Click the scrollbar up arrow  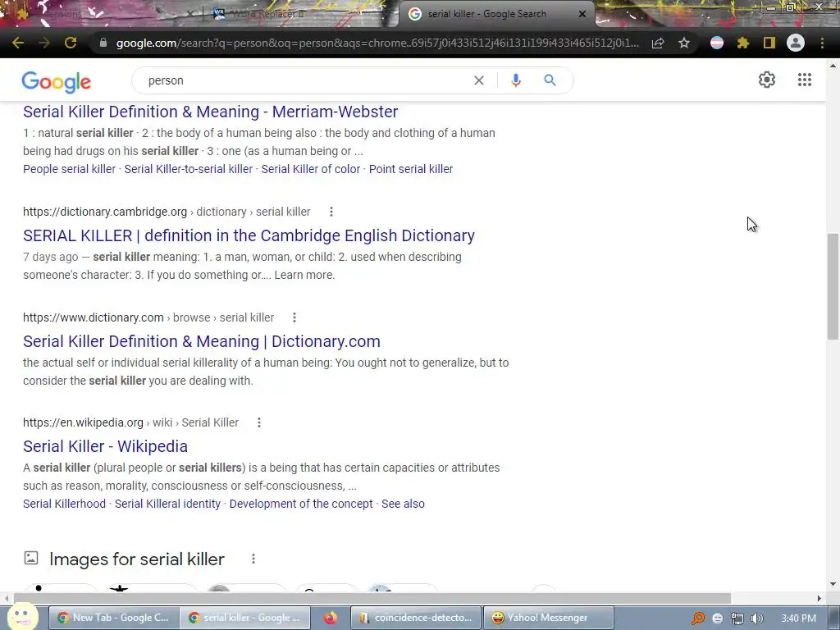click(x=833, y=66)
